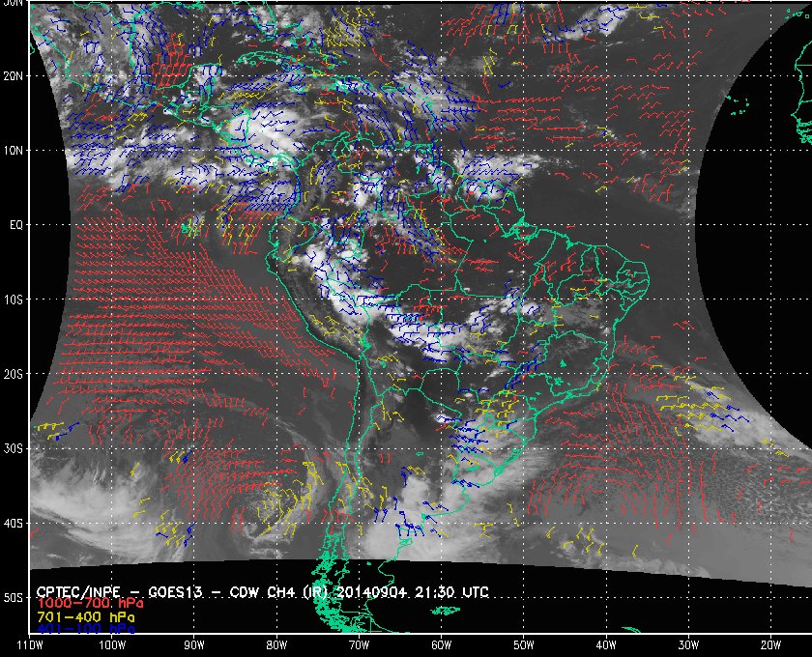Click the blue 401-100 hPa legend entry
Screen dimensions: 812x657
85,629
